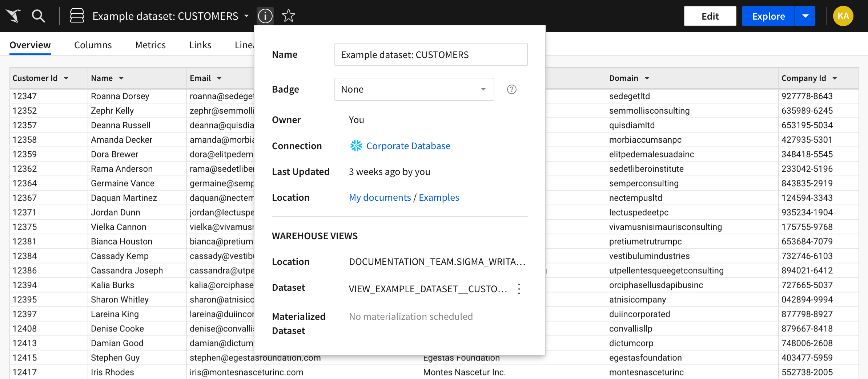This screenshot has width=868, height=379.
Task: Click the Explore button
Action: [x=768, y=16]
